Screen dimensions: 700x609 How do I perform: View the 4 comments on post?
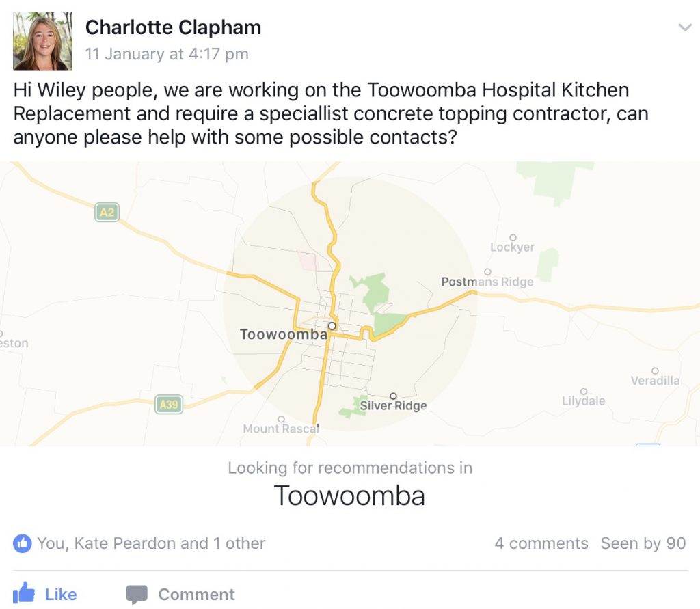[x=541, y=543]
